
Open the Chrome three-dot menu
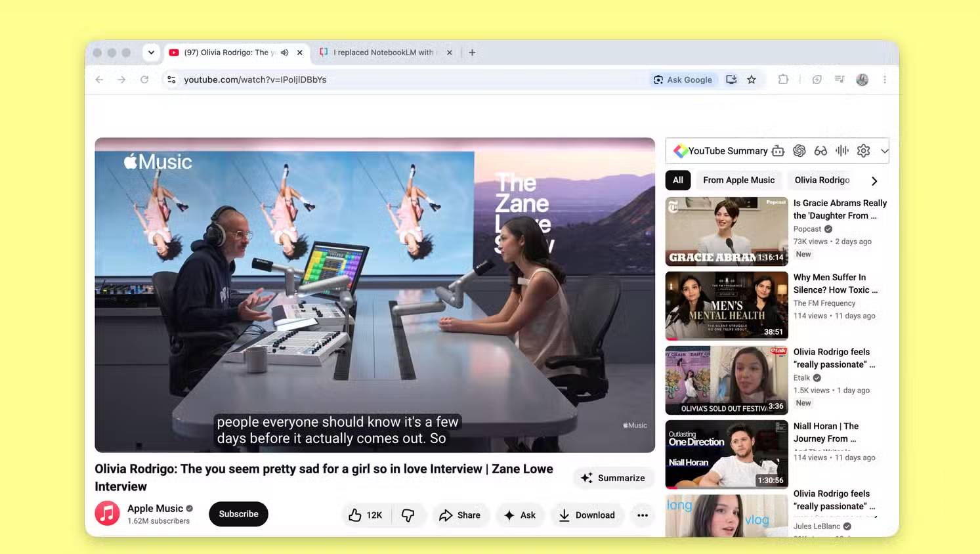click(x=885, y=79)
